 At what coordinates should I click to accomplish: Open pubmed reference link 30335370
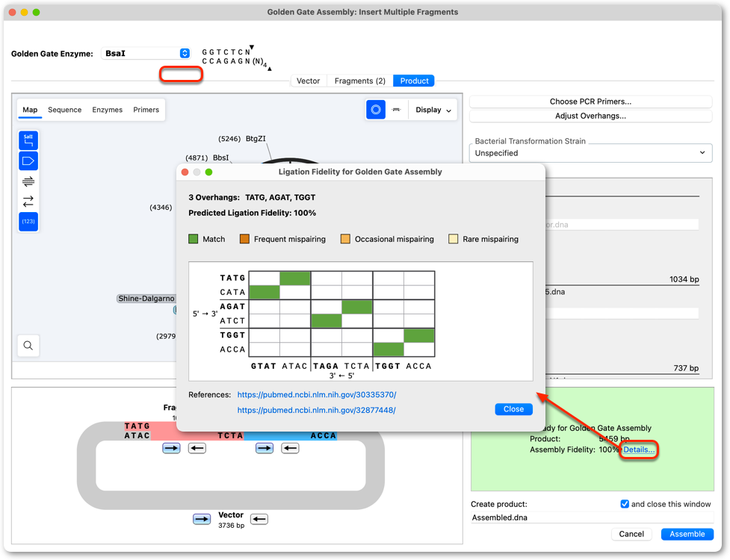coord(317,395)
